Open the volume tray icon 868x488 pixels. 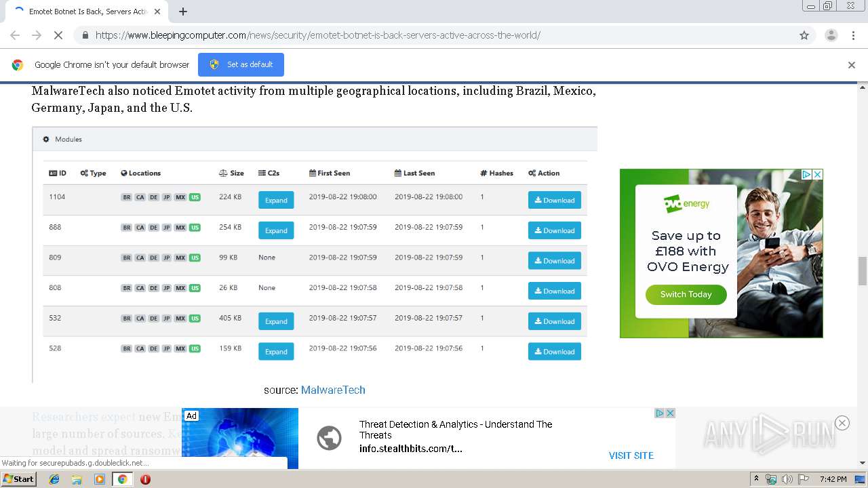[x=787, y=479]
